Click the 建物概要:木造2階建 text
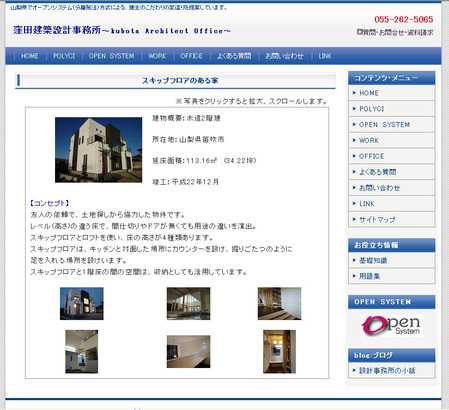 [x=186, y=118]
